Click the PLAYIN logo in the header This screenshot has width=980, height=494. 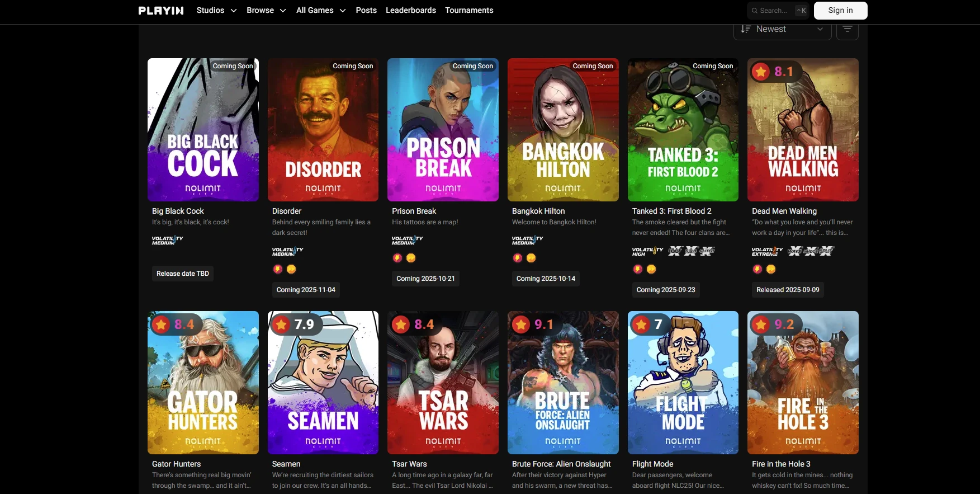click(x=161, y=11)
